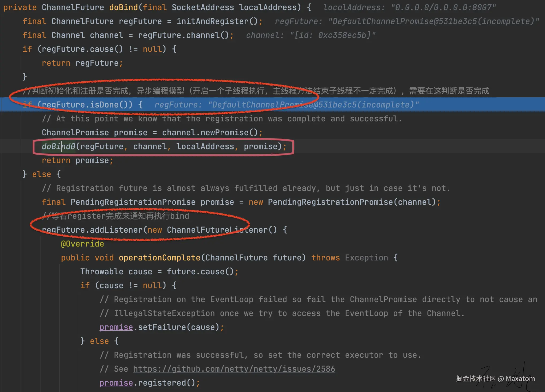Click the new PendingRegistrationPromise(channel) constructor call
This screenshot has width=545, height=392.
[x=342, y=202]
